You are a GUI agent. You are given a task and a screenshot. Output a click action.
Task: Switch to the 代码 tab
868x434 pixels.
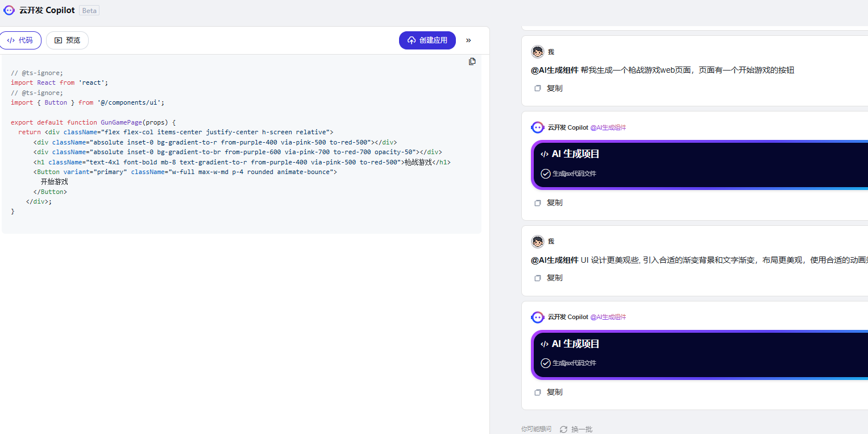coord(20,40)
